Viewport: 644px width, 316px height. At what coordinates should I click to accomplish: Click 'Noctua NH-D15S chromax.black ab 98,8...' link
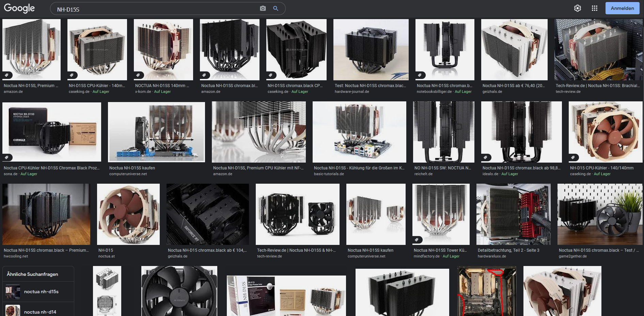click(x=521, y=168)
